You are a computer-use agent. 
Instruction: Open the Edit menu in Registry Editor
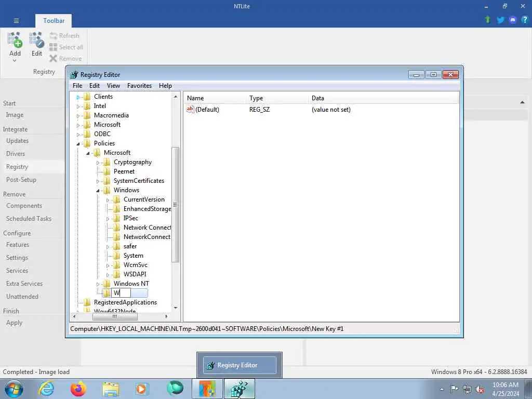[95, 86]
